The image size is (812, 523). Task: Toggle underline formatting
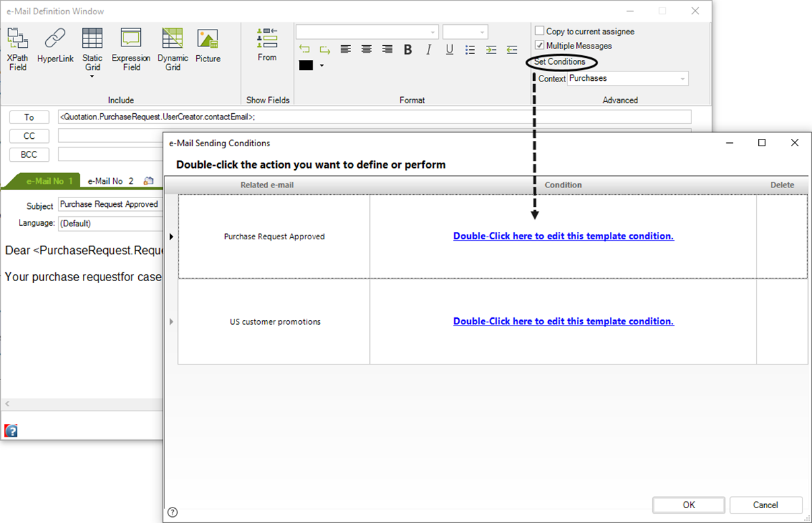click(449, 49)
